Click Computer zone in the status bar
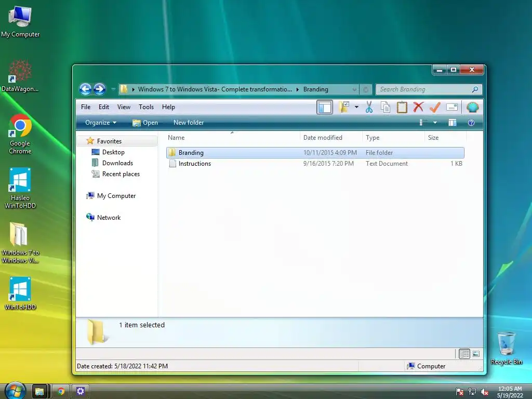Viewport: 532px width, 399px height. tap(426, 366)
